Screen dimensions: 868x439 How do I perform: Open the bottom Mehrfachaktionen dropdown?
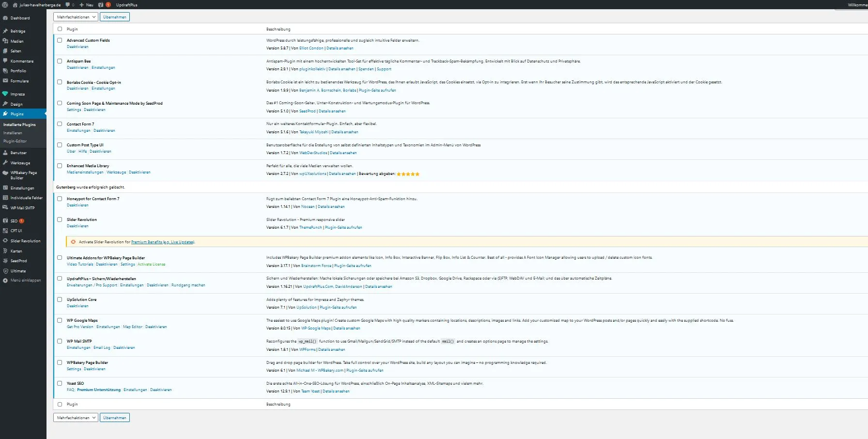tap(76, 418)
